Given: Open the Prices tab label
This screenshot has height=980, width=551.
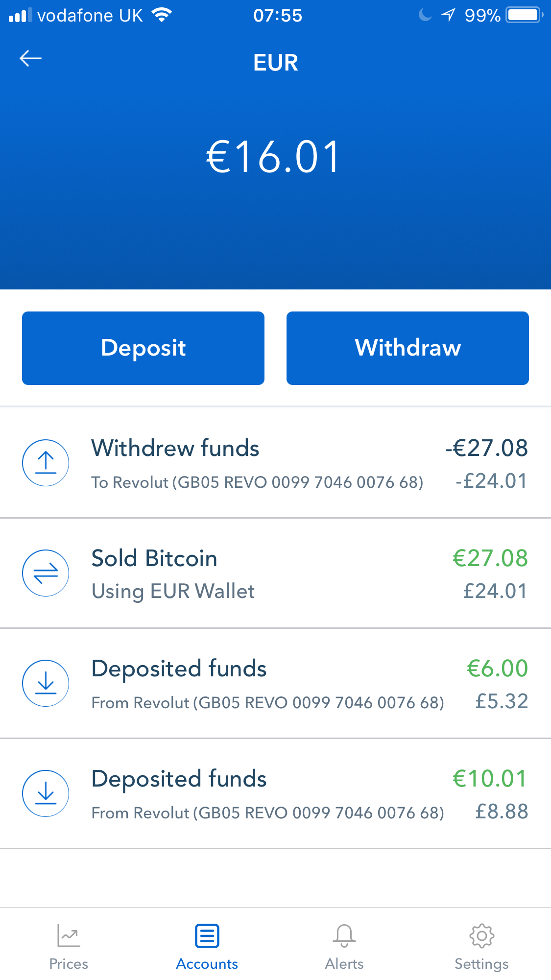Looking at the screenshot, I should tap(69, 964).
